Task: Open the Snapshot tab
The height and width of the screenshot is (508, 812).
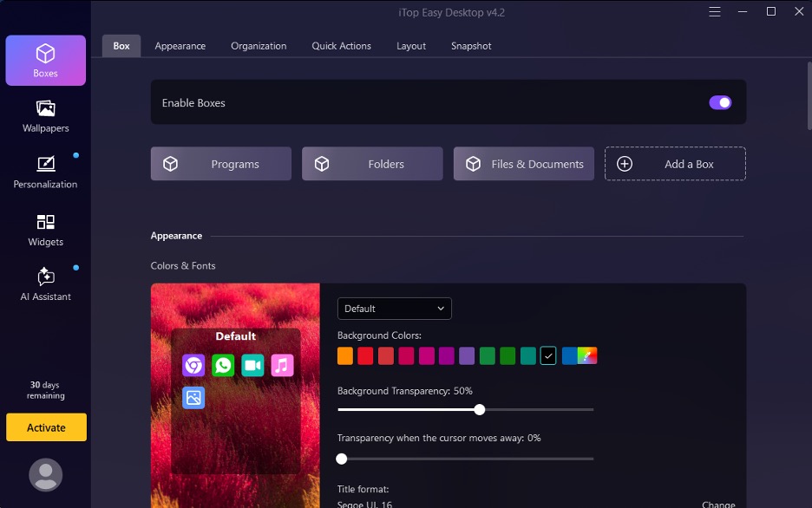Action: coord(471,46)
